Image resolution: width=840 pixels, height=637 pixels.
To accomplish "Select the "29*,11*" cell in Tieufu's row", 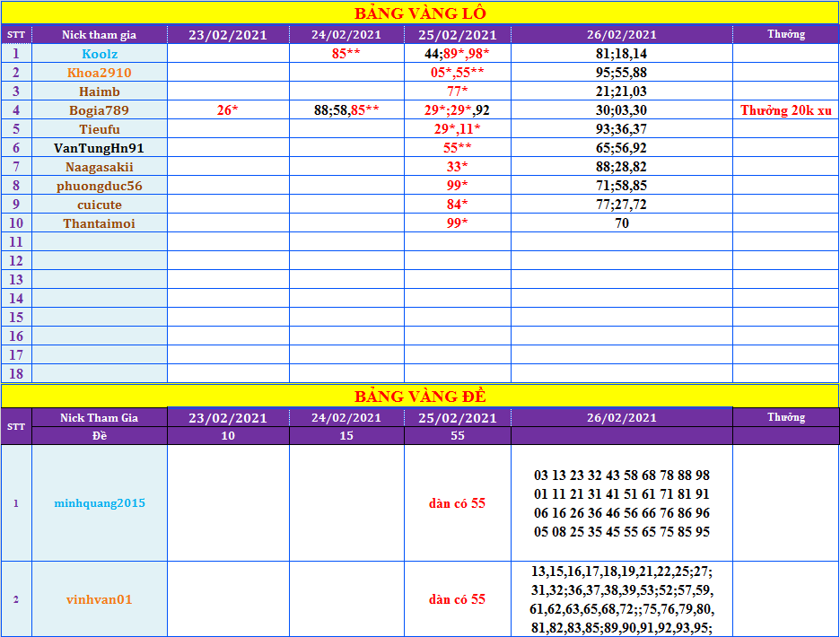I will tap(458, 129).
